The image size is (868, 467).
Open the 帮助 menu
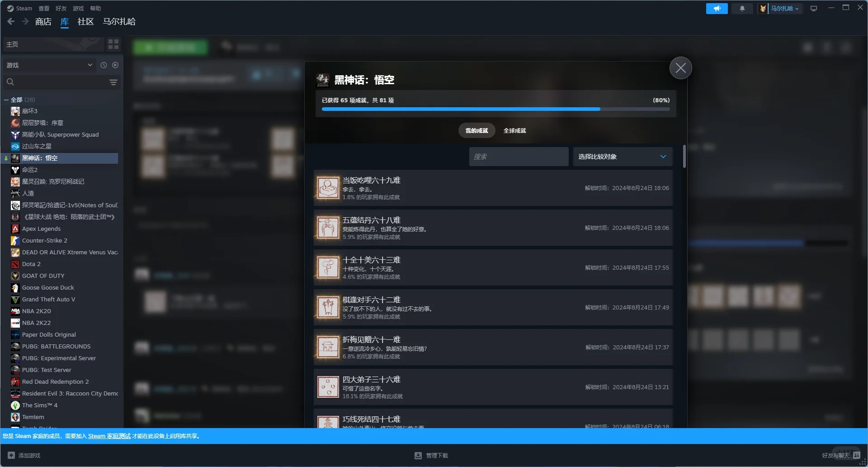[95, 8]
